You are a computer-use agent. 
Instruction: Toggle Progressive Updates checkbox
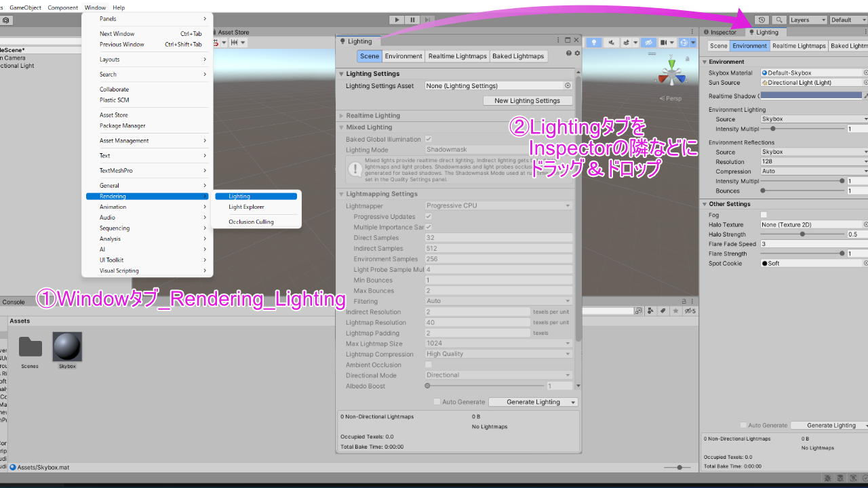coord(429,216)
